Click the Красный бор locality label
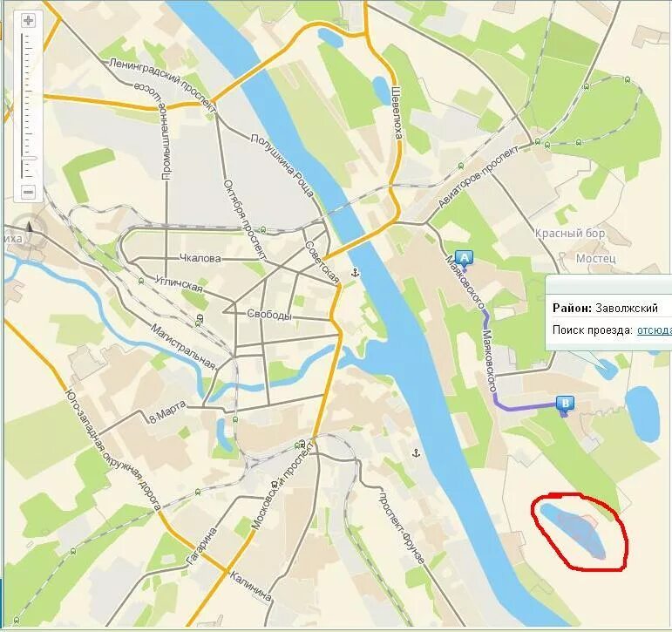This screenshot has width=672, height=632. coord(570,234)
